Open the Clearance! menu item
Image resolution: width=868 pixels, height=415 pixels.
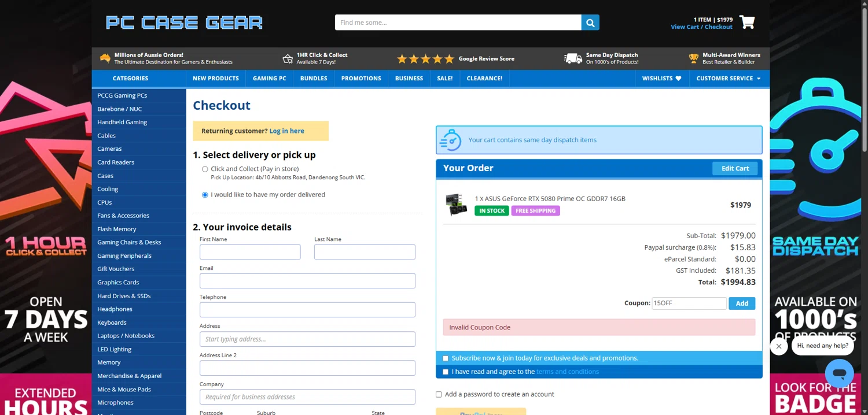[484, 79]
